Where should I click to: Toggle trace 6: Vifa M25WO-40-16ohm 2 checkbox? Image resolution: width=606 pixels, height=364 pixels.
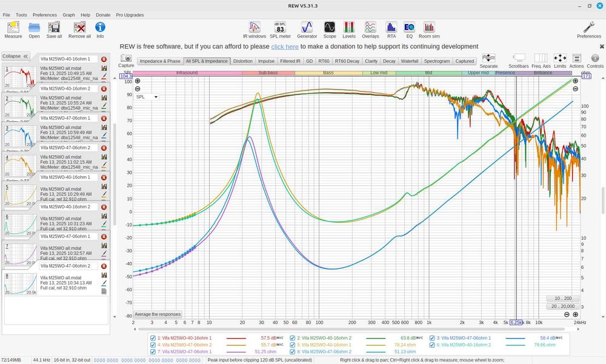(x=432, y=345)
